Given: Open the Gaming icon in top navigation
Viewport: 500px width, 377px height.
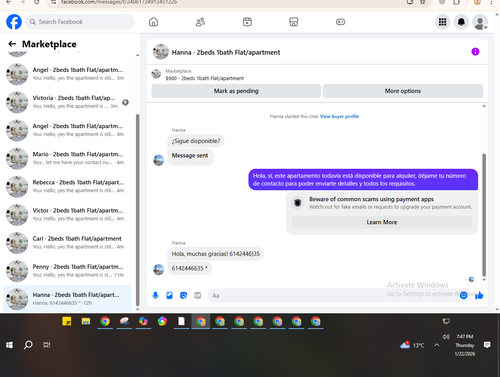Looking at the screenshot, I should click(x=340, y=22).
